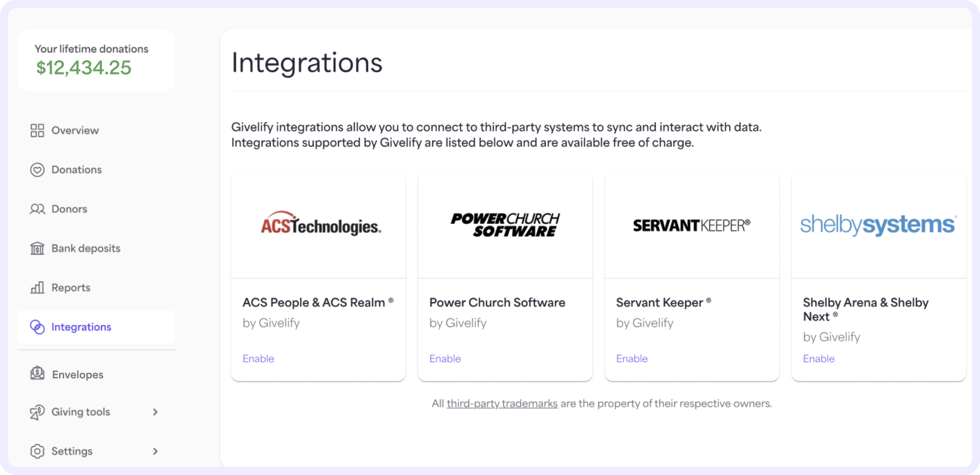Go to the Donations page
980x475 pixels.
pyautogui.click(x=76, y=170)
